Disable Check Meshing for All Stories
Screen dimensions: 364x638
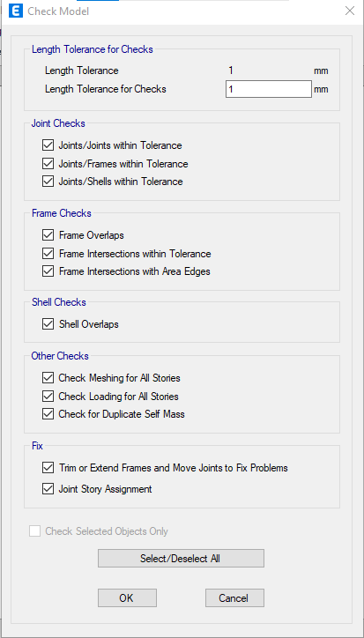pos(48,378)
